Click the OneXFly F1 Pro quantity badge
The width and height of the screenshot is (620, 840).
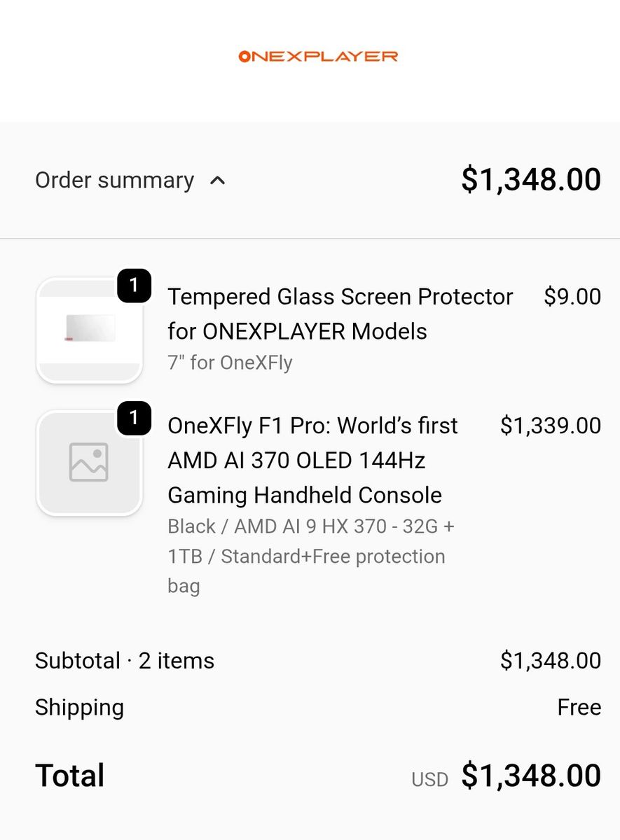pyautogui.click(x=134, y=418)
